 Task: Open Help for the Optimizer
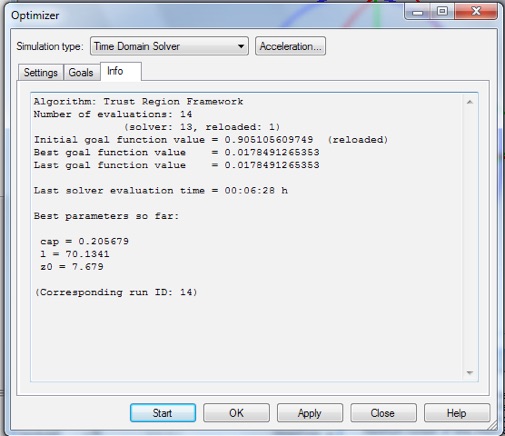[457, 413]
